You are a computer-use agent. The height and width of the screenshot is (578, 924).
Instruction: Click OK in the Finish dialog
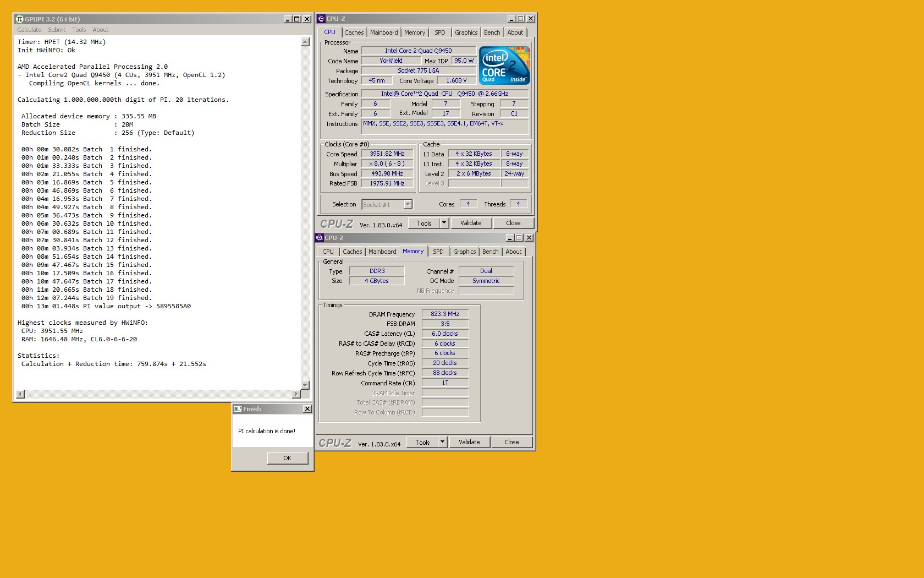287,458
